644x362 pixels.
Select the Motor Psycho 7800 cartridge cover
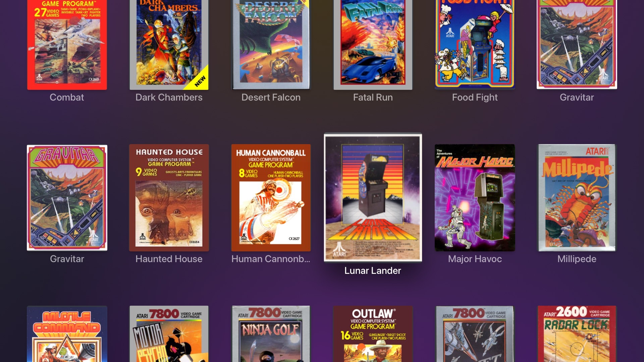pos(169,334)
